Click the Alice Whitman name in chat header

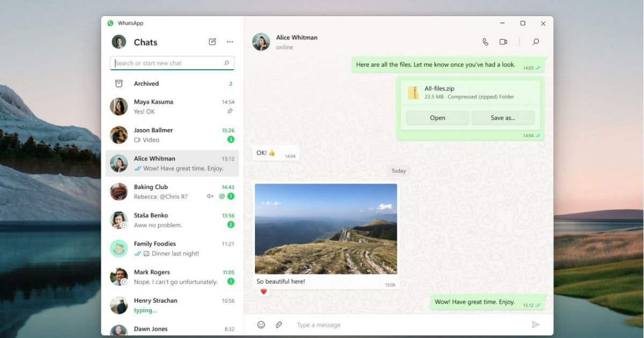[x=297, y=38]
